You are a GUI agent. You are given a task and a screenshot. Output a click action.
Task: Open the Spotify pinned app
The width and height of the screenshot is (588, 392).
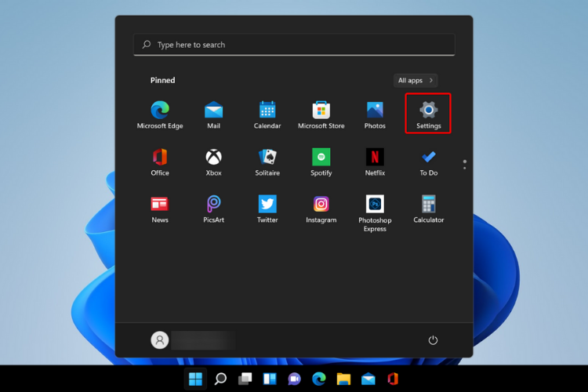[321, 161]
